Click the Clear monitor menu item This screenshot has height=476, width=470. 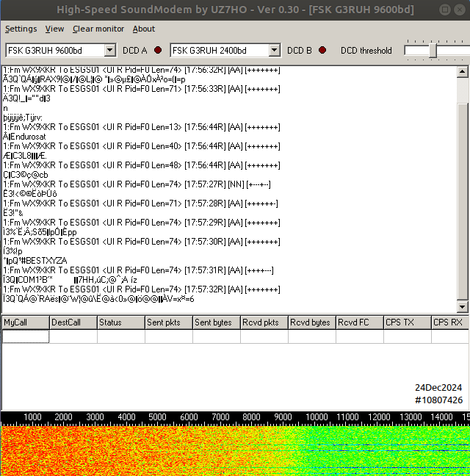[x=98, y=29]
